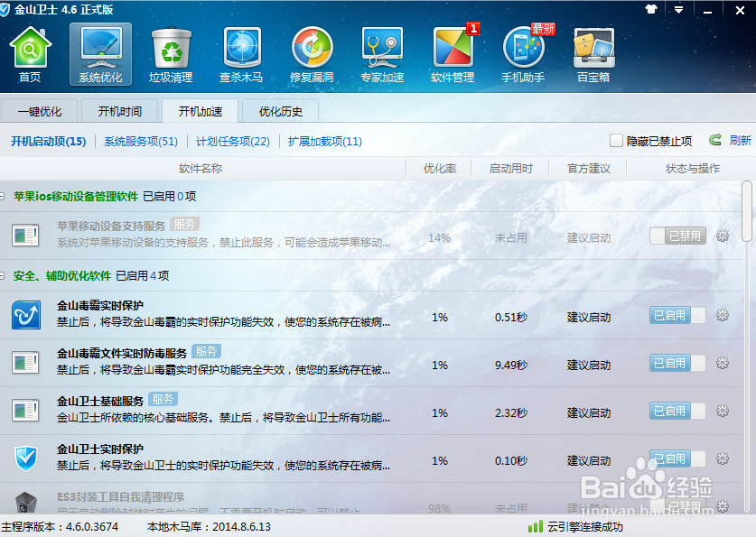756x537 pixels.
Task: Click the 金山毒霸实时保护 program icon
Action: 26,314
